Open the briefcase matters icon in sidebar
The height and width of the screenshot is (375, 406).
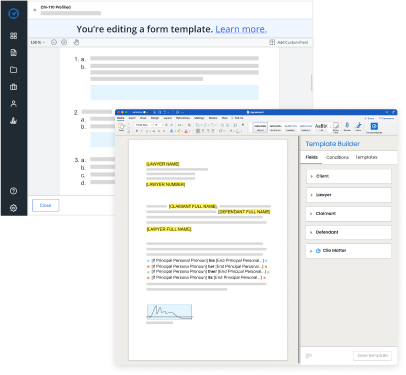[14, 87]
